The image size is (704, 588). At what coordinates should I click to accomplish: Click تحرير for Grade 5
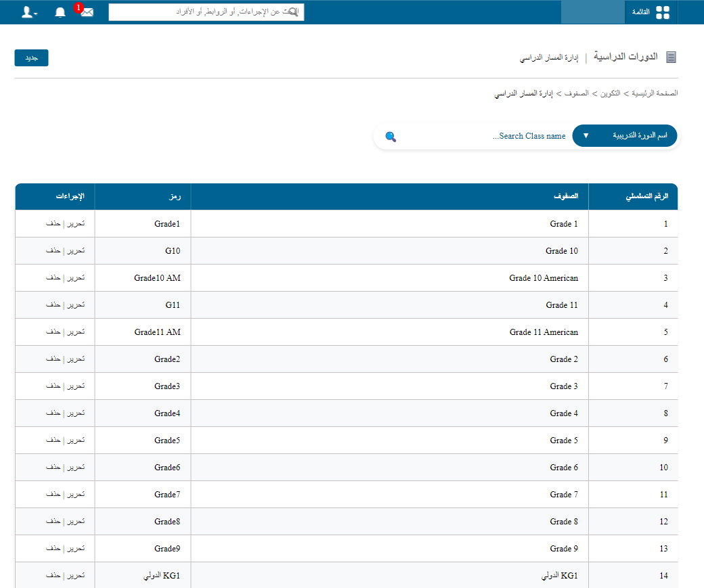[x=76, y=440]
